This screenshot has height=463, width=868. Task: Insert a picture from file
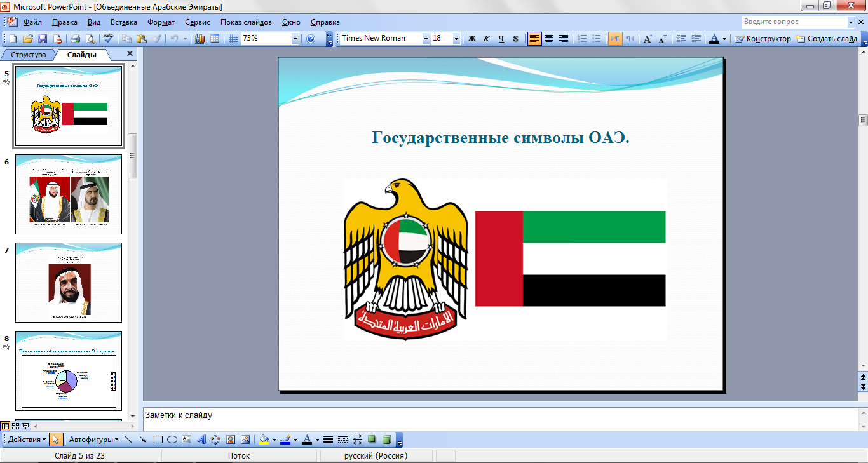(x=245, y=440)
